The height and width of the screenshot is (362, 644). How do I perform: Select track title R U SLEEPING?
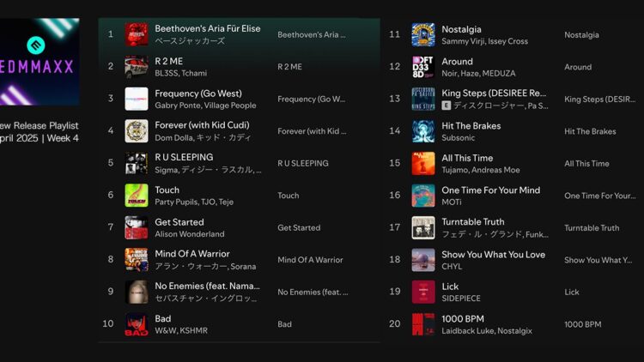point(184,157)
